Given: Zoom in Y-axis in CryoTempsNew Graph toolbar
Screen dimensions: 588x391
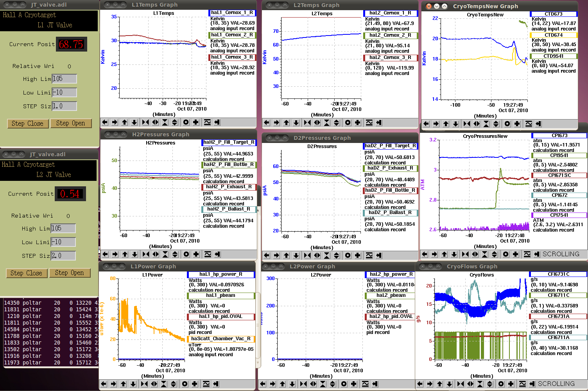Looking at the screenshot, I should click(x=486, y=124).
